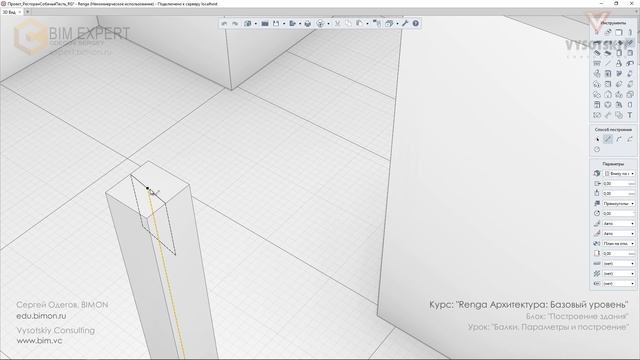
Task: Expand dropdown arrow next to Paste icon
Action: [367, 24]
